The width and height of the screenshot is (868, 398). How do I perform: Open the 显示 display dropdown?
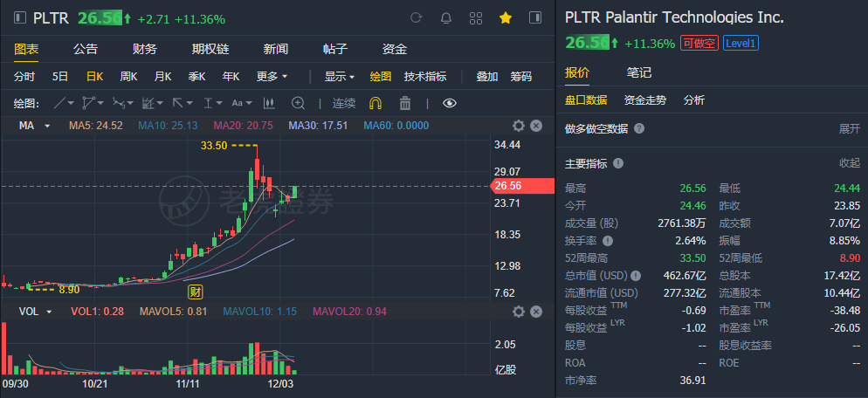[x=340, y=77]
